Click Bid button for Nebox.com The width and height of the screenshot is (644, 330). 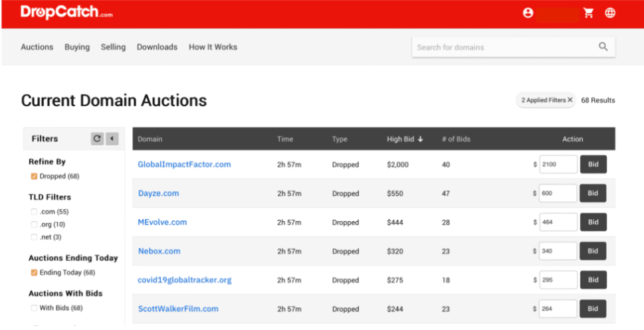[593, 251]
